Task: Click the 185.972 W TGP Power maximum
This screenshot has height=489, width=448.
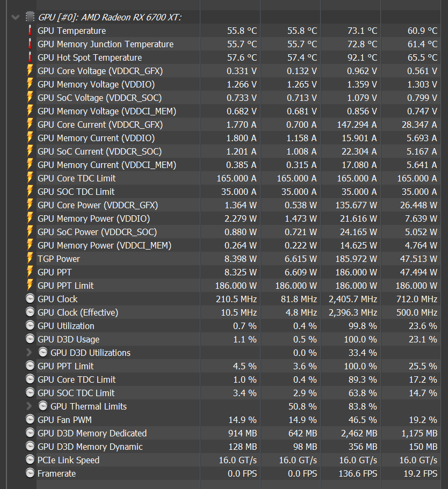Action: point(356,259)
